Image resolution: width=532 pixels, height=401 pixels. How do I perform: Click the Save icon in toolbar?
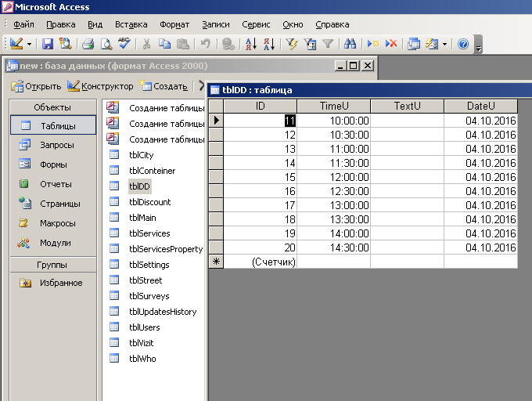48,45
